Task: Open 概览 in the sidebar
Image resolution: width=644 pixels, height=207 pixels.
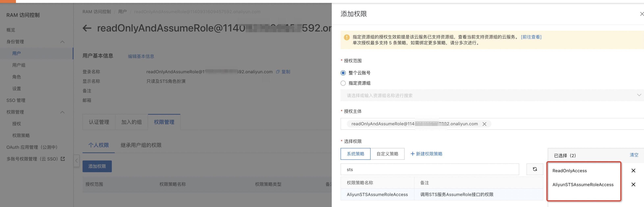Action: 11,30
